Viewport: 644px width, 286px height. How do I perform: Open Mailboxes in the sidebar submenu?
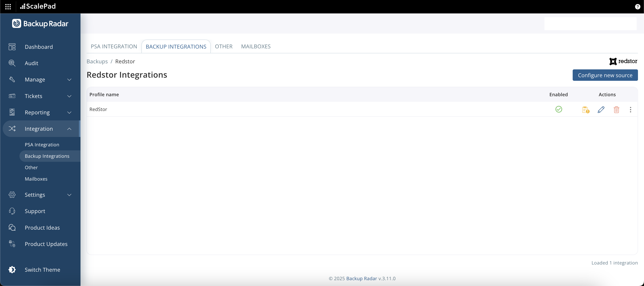click(x=36, y=179)
